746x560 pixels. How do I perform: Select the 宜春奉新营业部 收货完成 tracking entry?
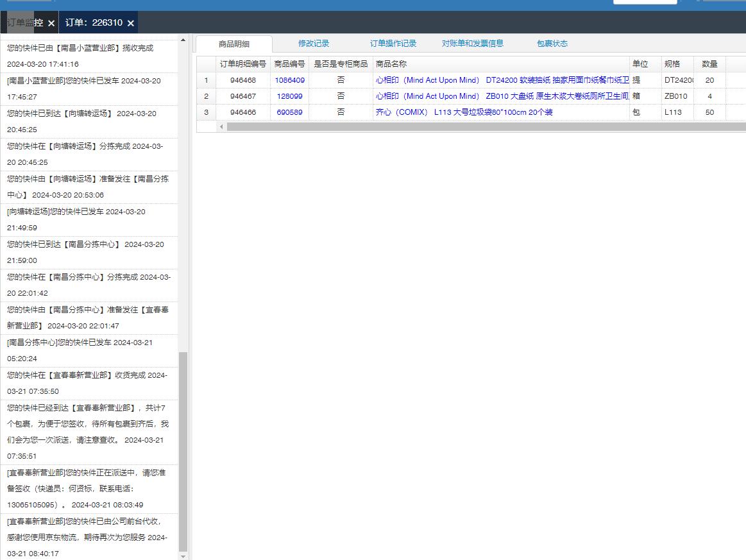(x=89, y=384)
